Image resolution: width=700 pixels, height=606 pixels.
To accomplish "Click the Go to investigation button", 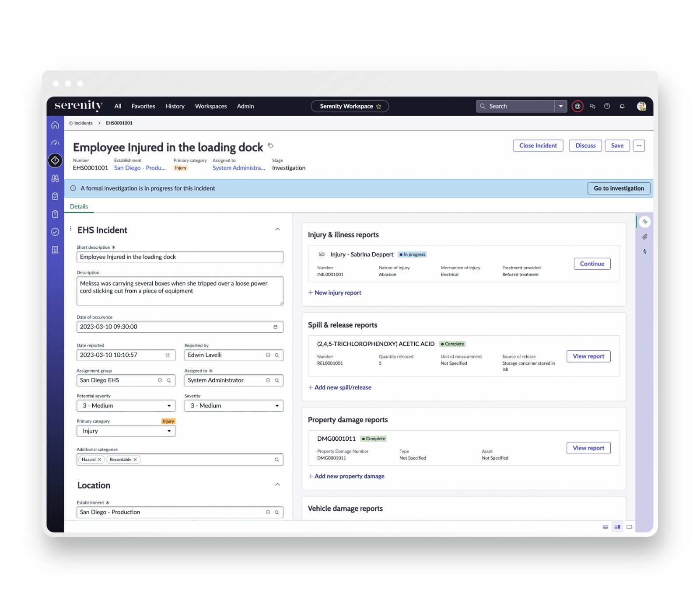I will tap(619, 188).
